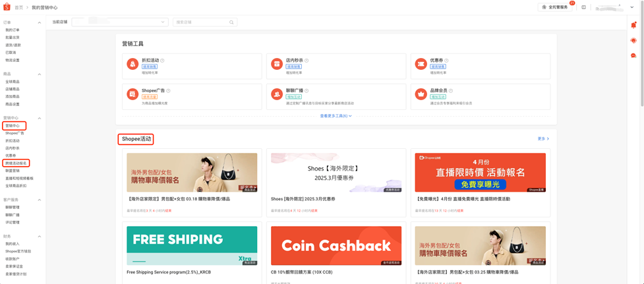The height and width of the screenshot is (284, 644).
Task: Open help tooltip next to 折扣活动
Action: click(x=163, y=61)
